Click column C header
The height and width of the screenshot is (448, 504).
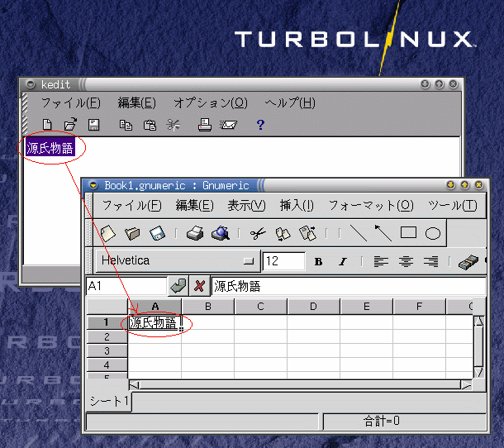click(x=261, y=307)
